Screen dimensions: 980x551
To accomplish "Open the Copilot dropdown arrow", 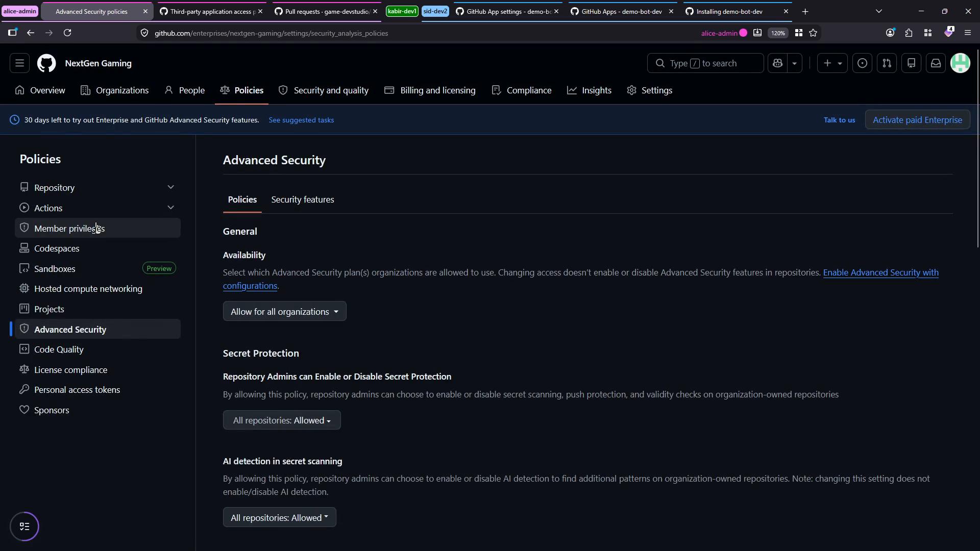I will point(794,63).
